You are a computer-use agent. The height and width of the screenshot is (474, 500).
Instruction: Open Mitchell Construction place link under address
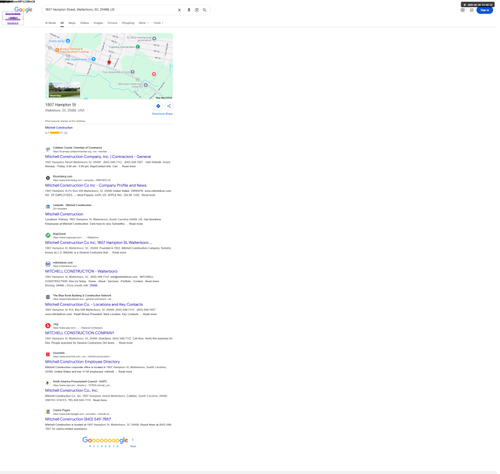[x=59, y=128]
